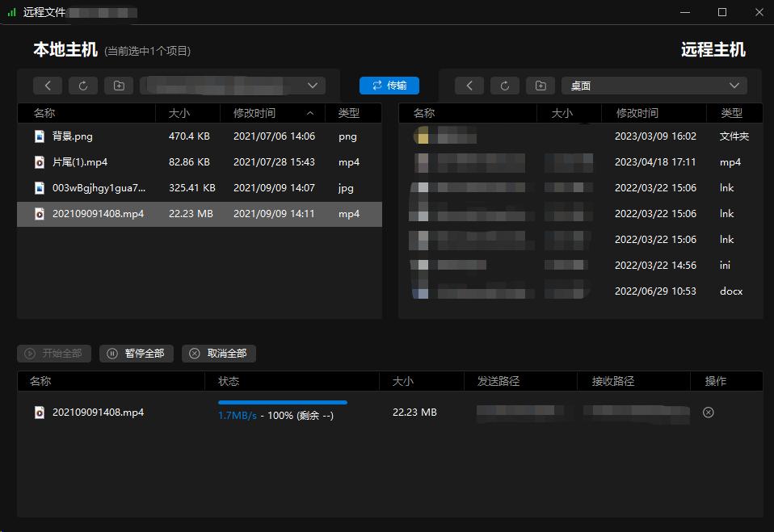Click the 传输 transfer button
The width and height of the screenshot is (774, 532).
point(389,86)
